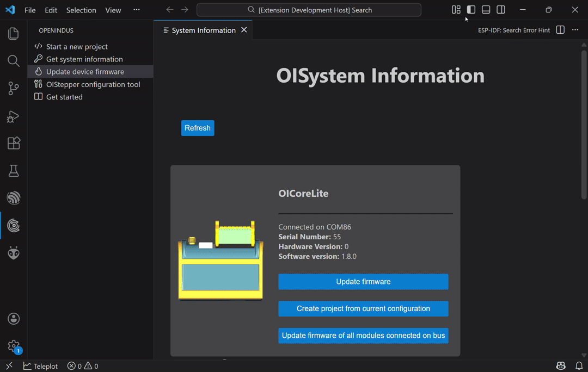Open the Source Control view
This screenshot has width=588, height=372.
tap(14, 88)
